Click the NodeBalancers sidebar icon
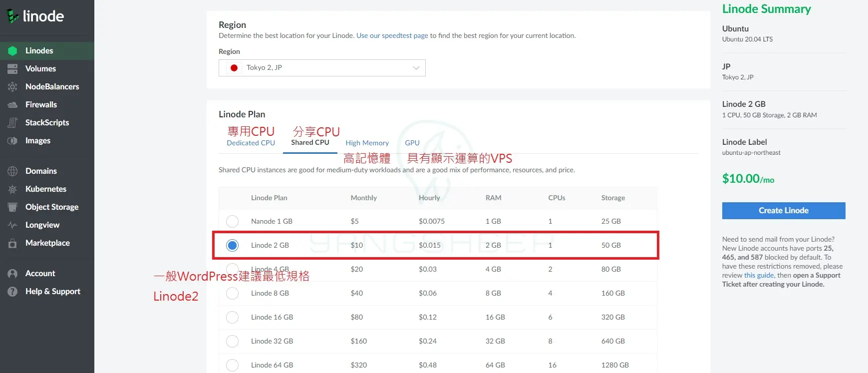The image size is (868, 373). [12, 87]
